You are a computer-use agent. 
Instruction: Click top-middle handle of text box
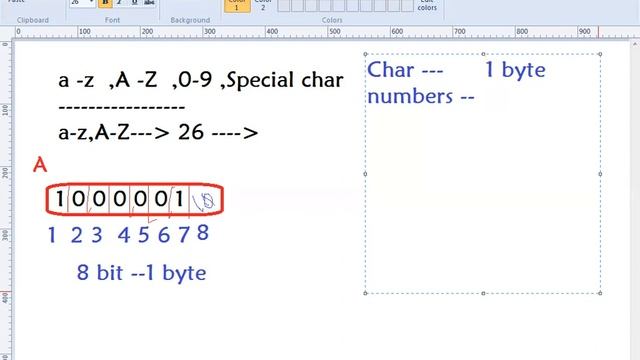[483, 54]
